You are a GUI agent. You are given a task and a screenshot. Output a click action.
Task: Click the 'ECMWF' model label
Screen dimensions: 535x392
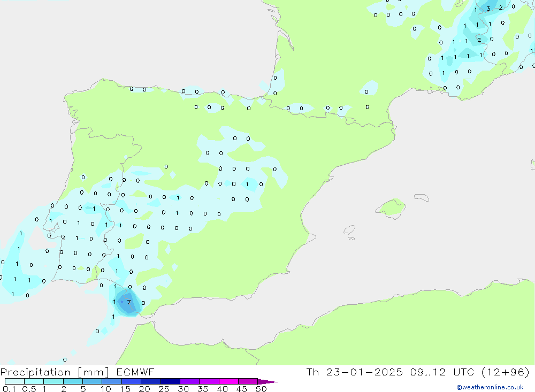(135, 372)
